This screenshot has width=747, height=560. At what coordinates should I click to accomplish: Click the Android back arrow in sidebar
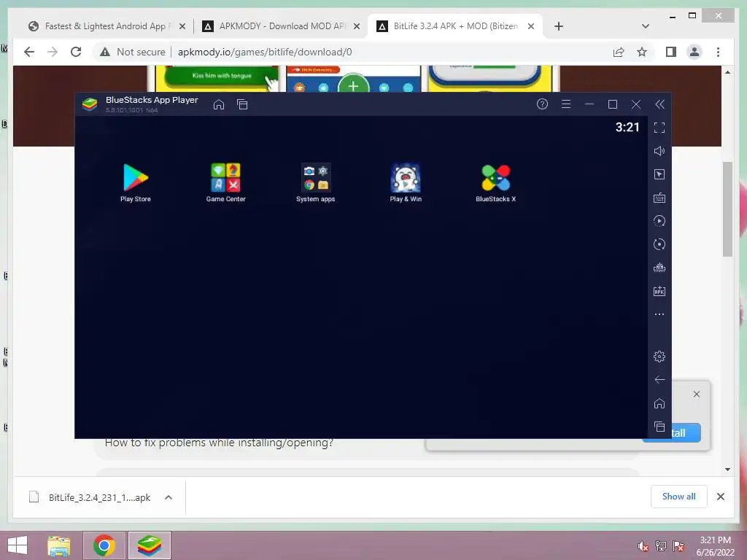point(659,379)
